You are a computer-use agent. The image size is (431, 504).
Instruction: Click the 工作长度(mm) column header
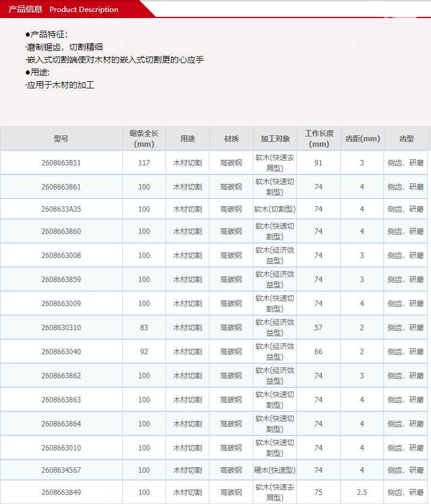(318, 139)
